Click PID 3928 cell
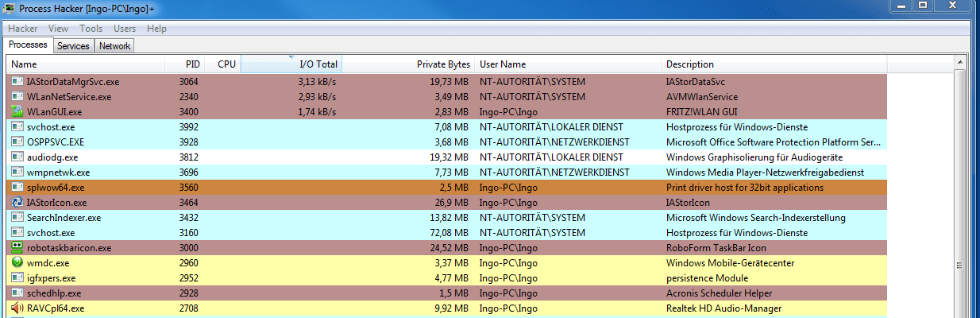Viewport: 980px width, 318px height. pyautogui.click(x=189, y=142)
